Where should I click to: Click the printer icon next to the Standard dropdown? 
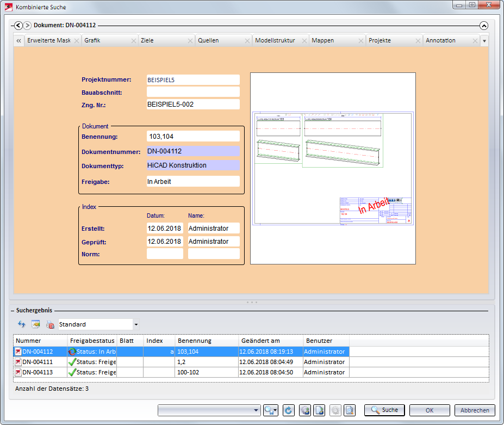pos(50,324)
